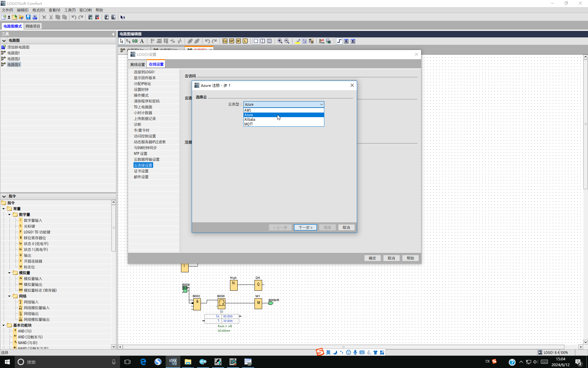
Task: Click the main toolbar Undo arrow
Action: pos(74,17)
